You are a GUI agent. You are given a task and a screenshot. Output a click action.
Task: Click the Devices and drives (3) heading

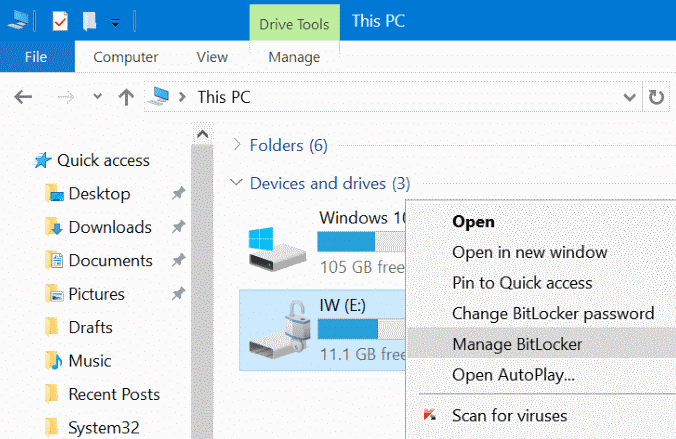(x=330, y=183)
